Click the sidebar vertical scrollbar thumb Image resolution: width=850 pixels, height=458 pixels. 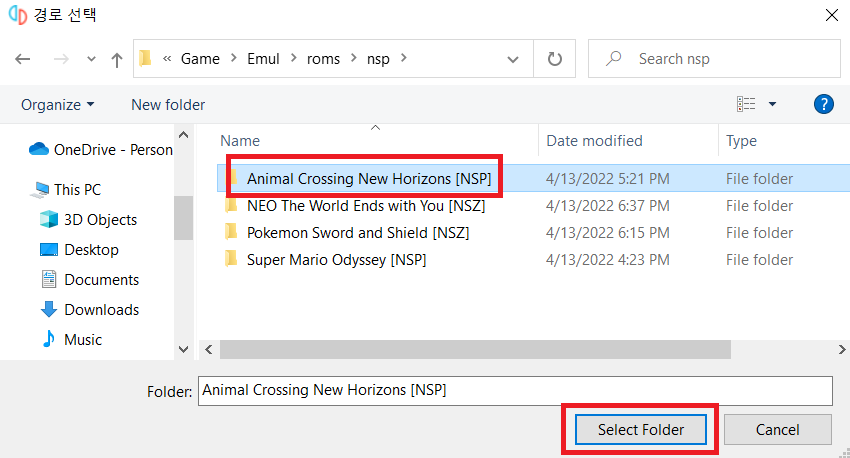(x=183, y=217)
